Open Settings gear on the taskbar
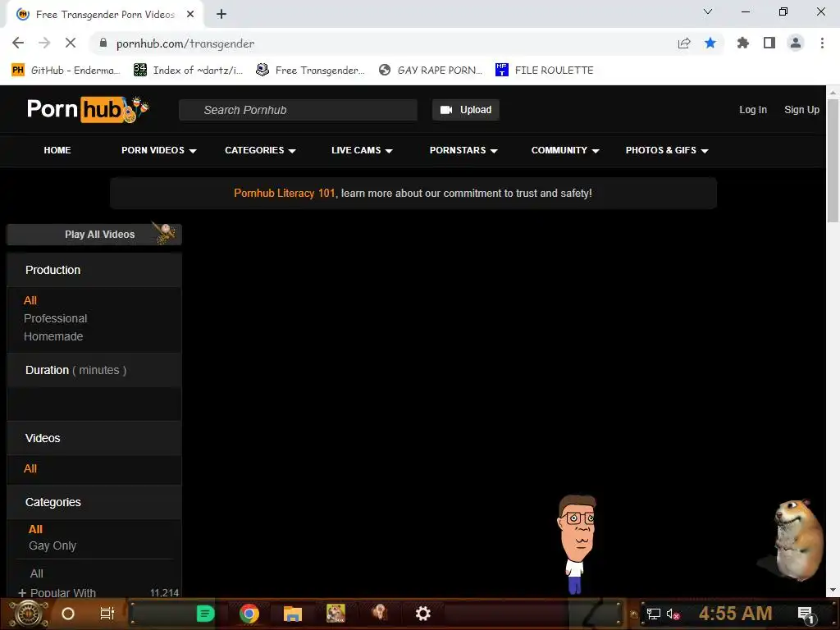840x630 pixels. tap(423, 614)
